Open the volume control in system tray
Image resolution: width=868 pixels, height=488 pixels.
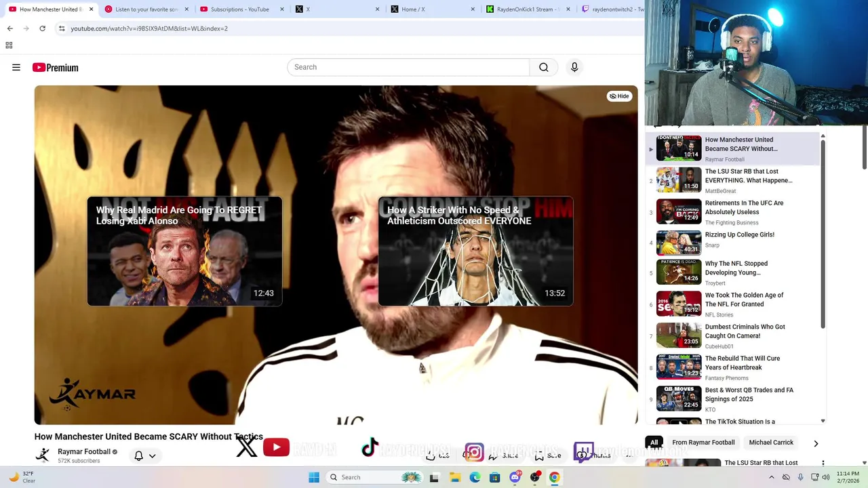point(826,477)
